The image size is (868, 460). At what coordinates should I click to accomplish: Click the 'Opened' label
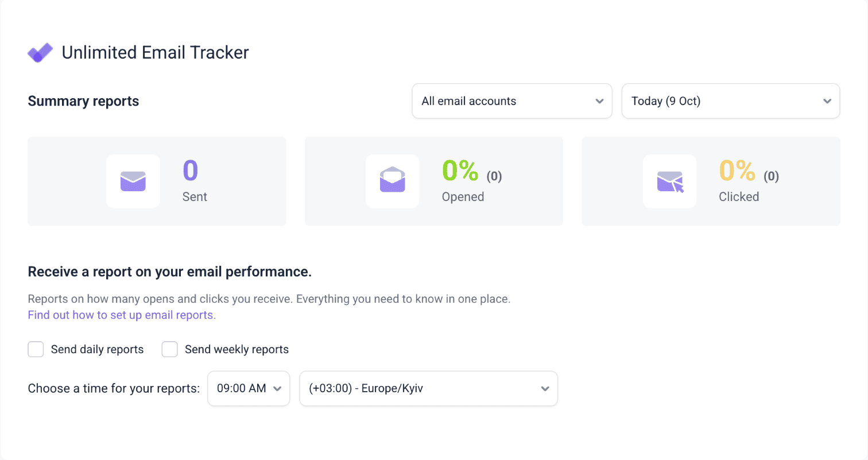tap(463, 196)
